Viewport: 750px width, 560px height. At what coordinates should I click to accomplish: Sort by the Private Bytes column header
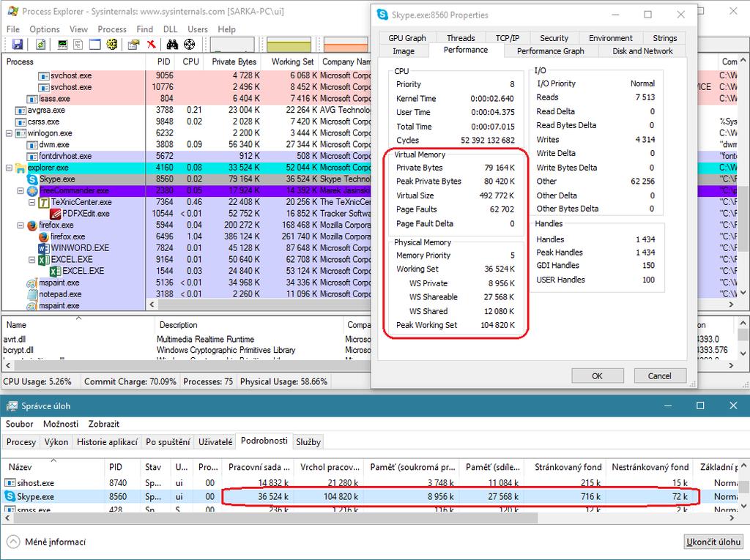tap(234, 61)
